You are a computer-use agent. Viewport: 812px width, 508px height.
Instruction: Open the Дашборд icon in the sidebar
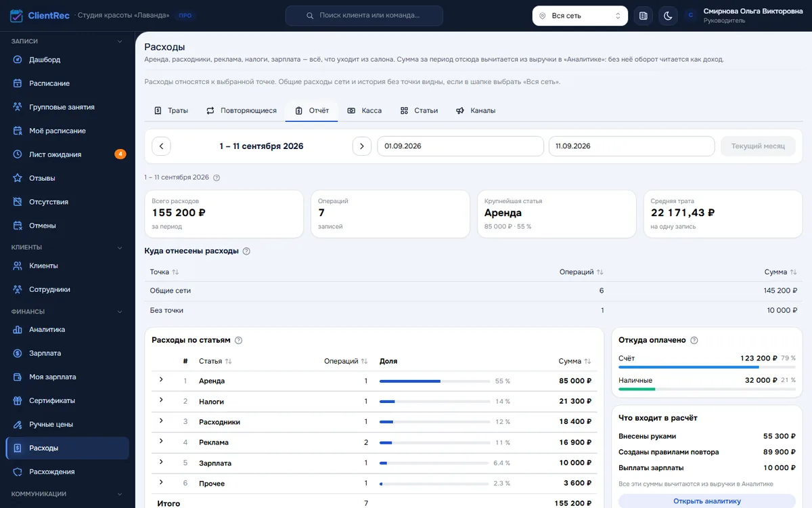[x=18, y=60]
